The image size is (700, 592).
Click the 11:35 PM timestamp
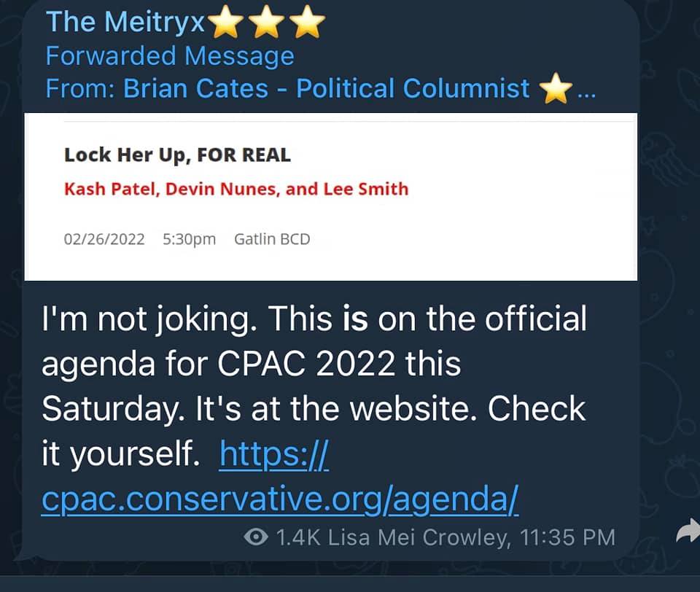coord(567,538)
